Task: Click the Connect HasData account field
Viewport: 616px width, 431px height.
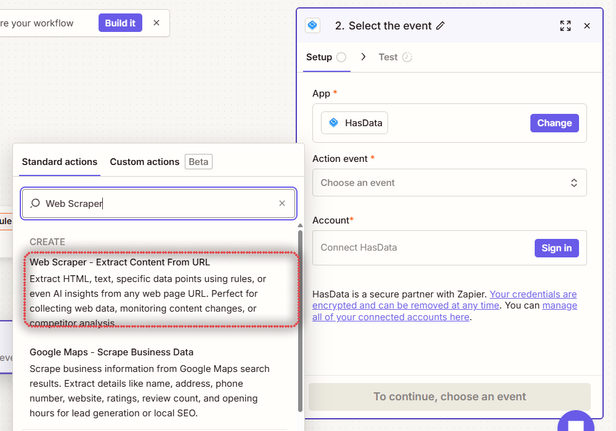Action: coord(449,248)
